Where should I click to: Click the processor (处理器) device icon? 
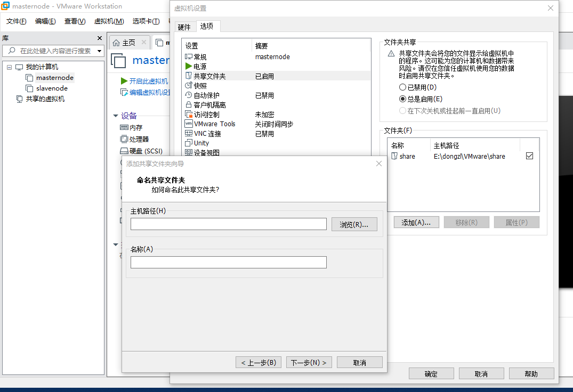click(x=124, y=139)
